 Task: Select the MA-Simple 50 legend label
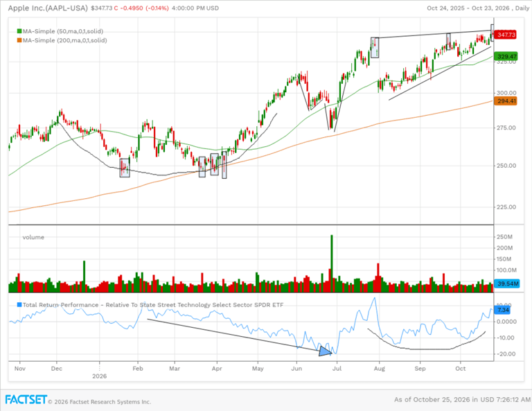click(x=63, y=31)
